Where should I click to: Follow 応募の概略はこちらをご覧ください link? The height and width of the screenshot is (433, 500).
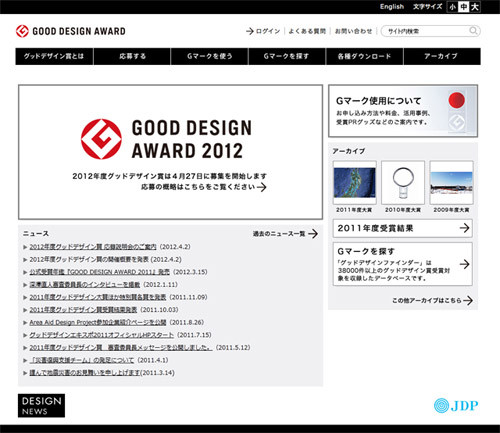(203, 187)
